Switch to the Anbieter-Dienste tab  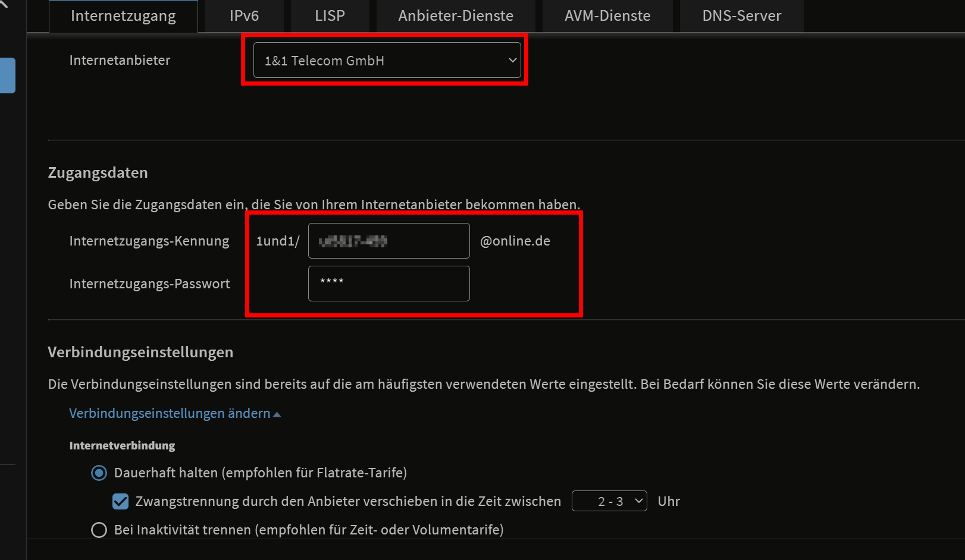(x=456, y=16)
